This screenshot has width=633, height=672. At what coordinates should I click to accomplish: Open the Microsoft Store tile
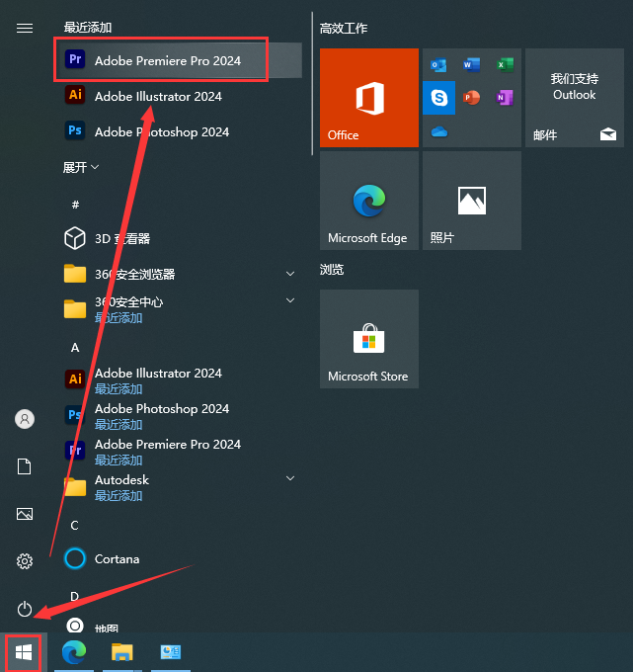tap(369, 339)
